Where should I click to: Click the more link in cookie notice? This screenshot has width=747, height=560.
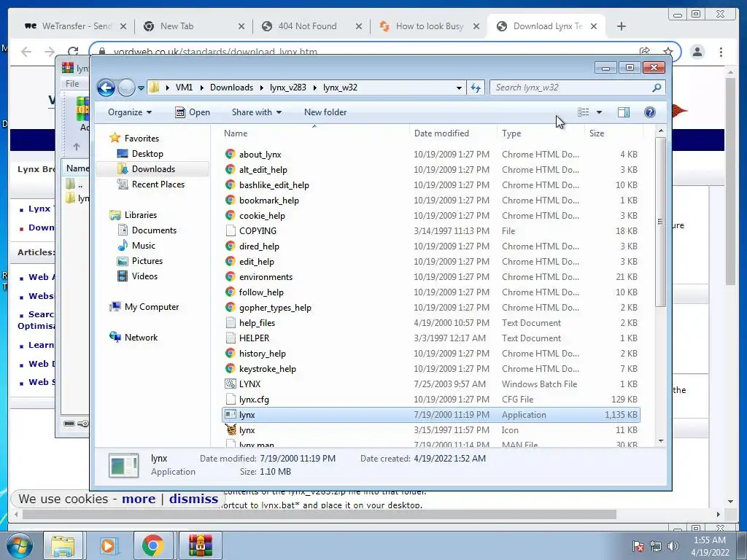[139, 499]
